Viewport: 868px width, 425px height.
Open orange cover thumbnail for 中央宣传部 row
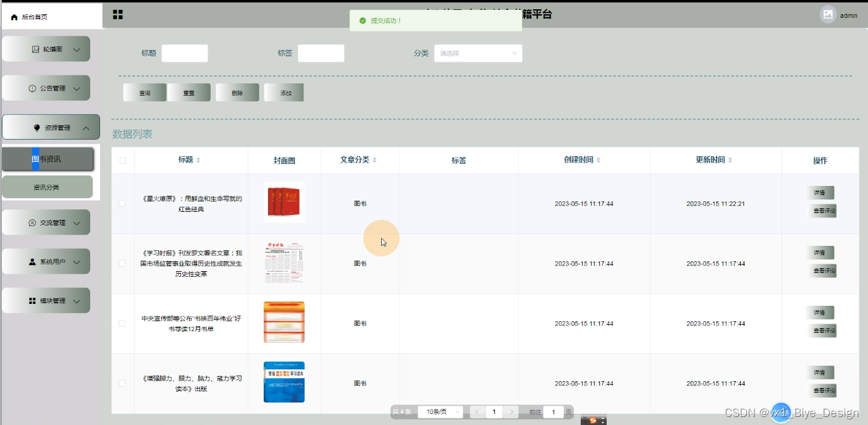[x=284, y=322]
